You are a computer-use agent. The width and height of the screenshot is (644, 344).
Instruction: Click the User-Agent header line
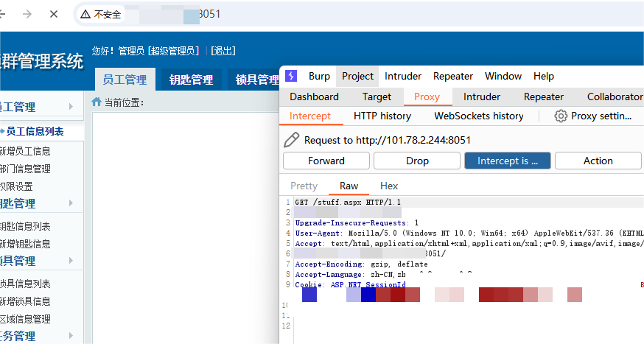coord(469,234)
